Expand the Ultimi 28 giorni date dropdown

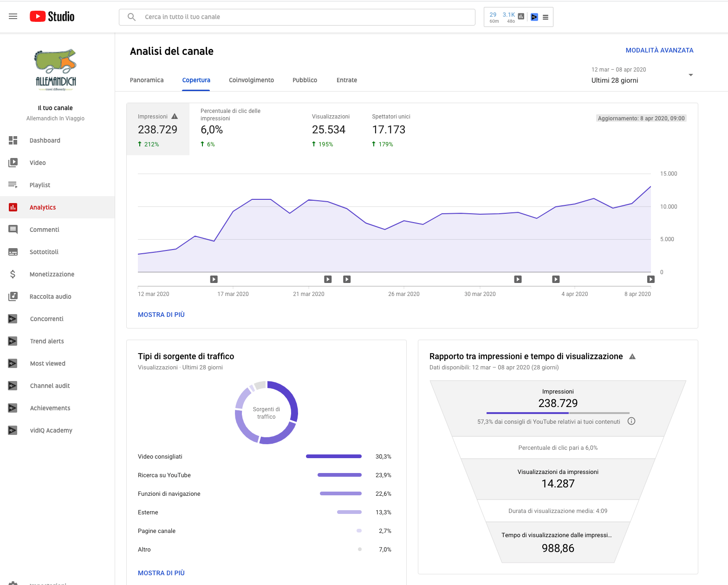[642, 75]
